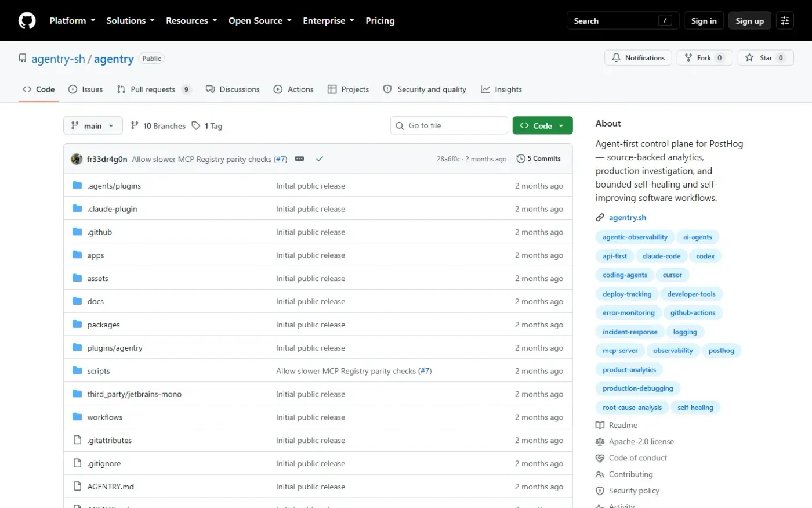
Task: Open Code of conduct link
Action: (x=632, y=458)
